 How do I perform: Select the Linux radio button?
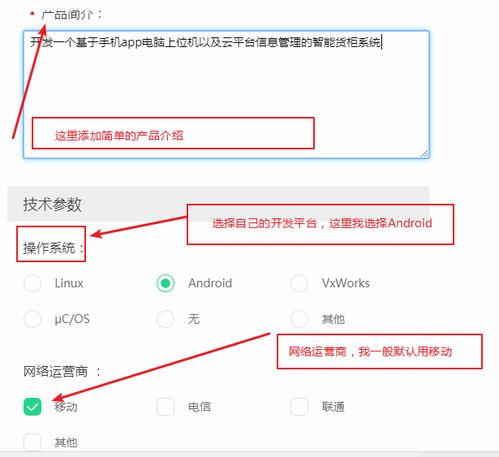pos(32,283)
